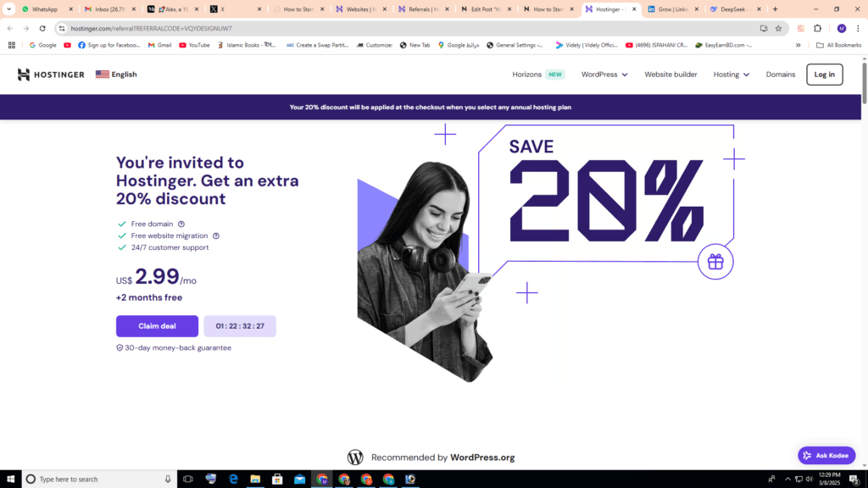
Task: Click the address bar URL field
Action: (409, 28)
